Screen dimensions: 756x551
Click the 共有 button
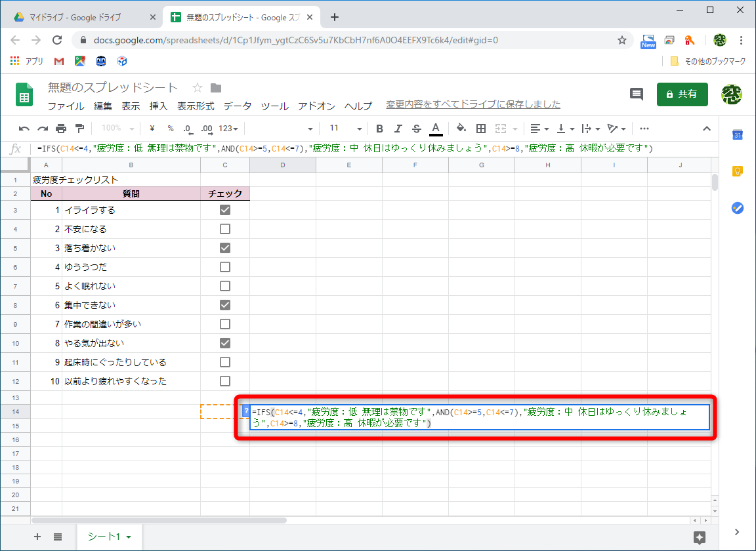click(682, 94)
